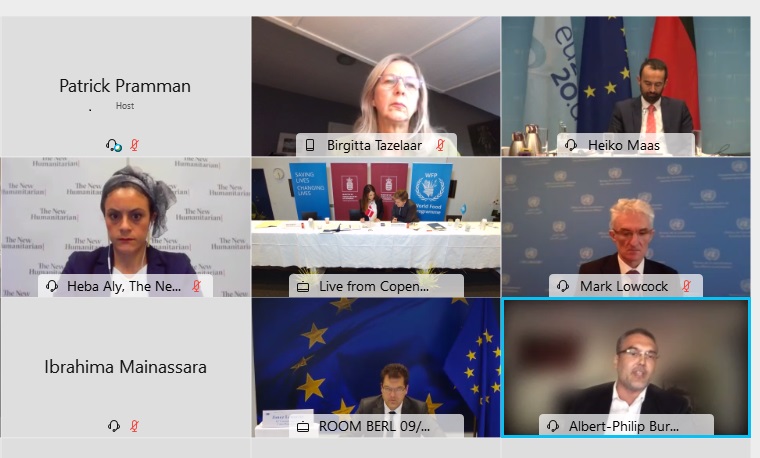Click Heba Aly's muted microphone icon
The width and height of the screenshot is (760, 458).
pos(196,286)
